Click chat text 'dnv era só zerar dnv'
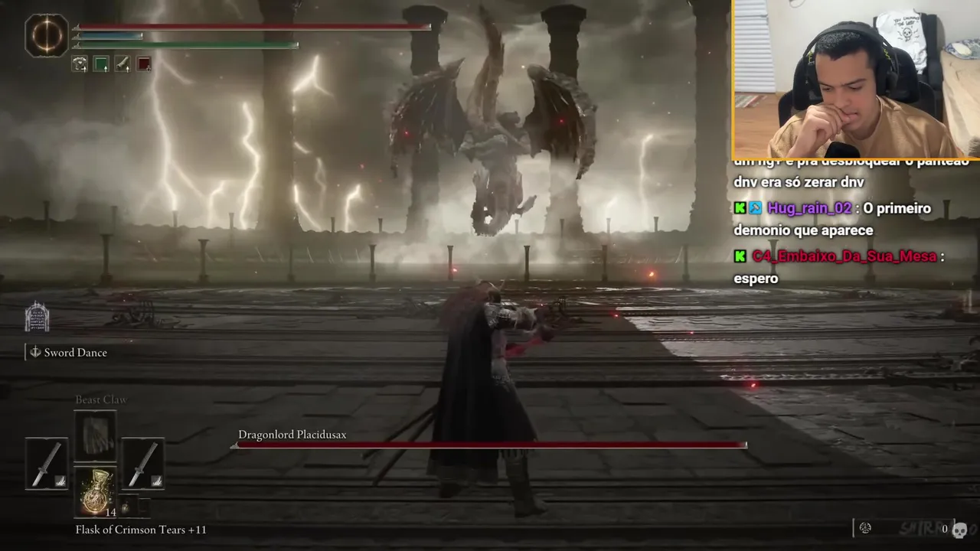Viewport: 980px width, 551px height. (799, 183)
